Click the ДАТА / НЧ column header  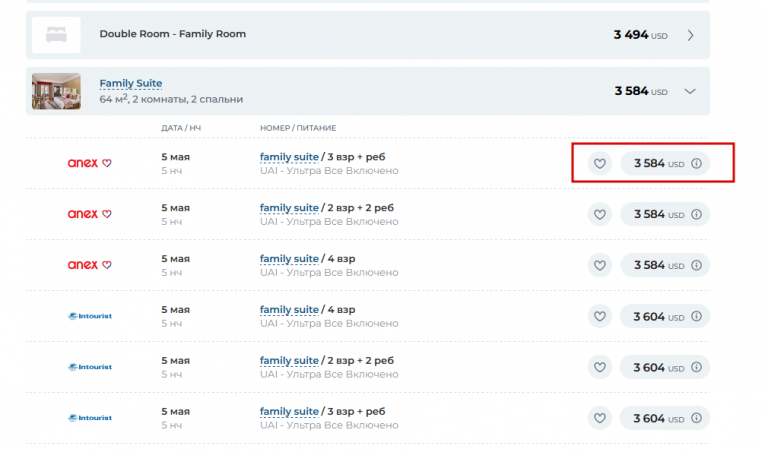181,128
